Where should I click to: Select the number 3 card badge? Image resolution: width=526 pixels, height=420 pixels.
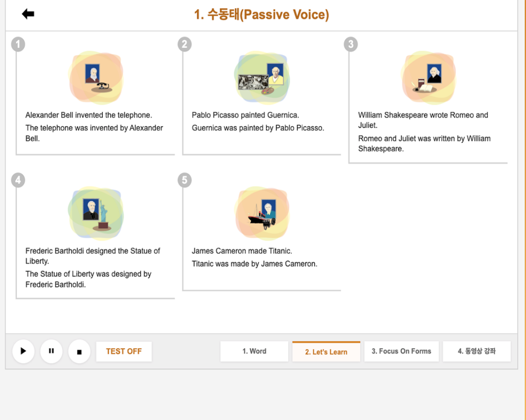351,44
